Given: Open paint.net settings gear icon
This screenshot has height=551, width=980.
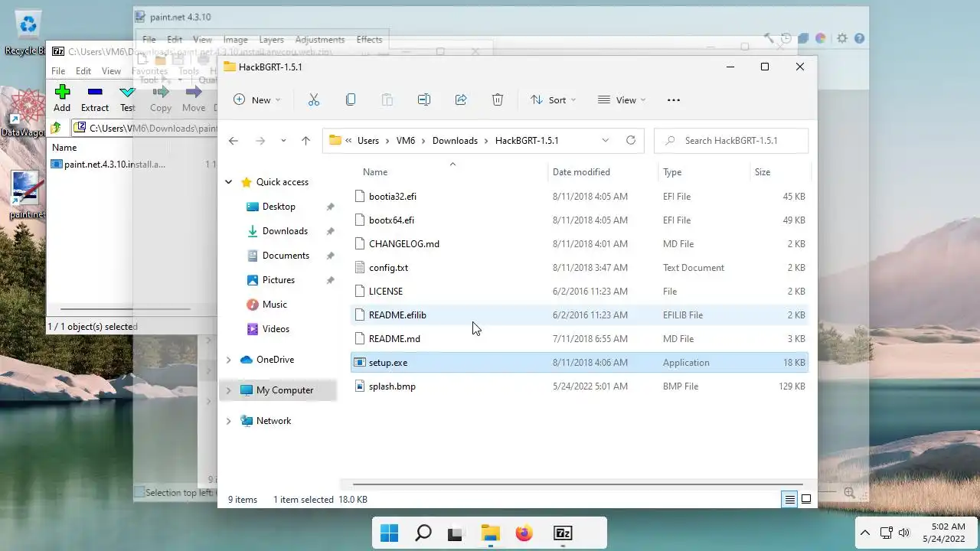Looking at the screenshot, I should pyautogui.click(x=842, y=38).
